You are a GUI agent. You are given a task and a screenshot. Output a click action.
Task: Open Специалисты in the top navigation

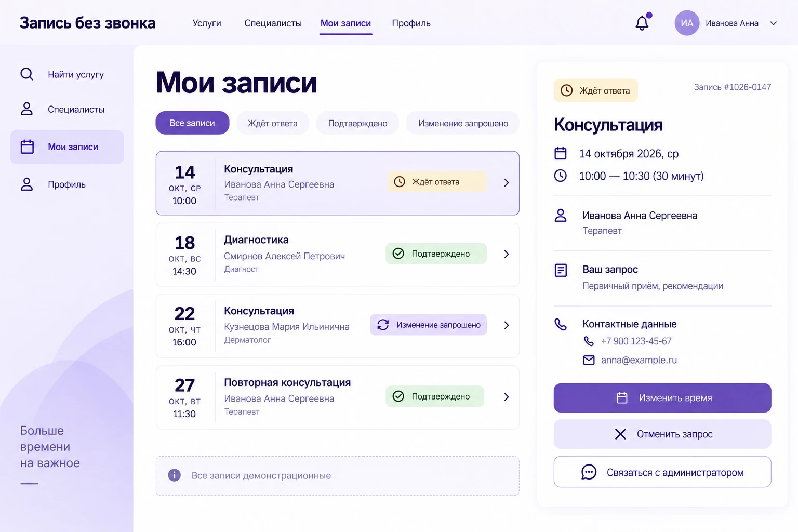pyautogui.click(x=273, y=23)
